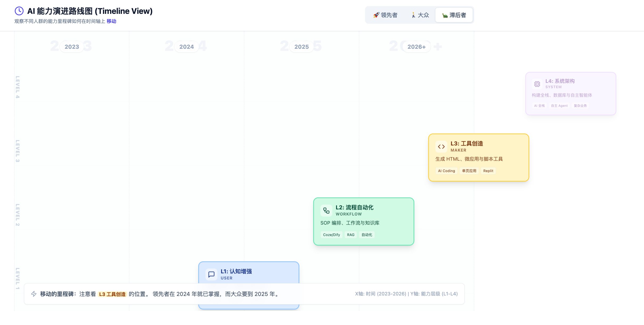Click the Coze/Dify tag

tap(332, 235)
